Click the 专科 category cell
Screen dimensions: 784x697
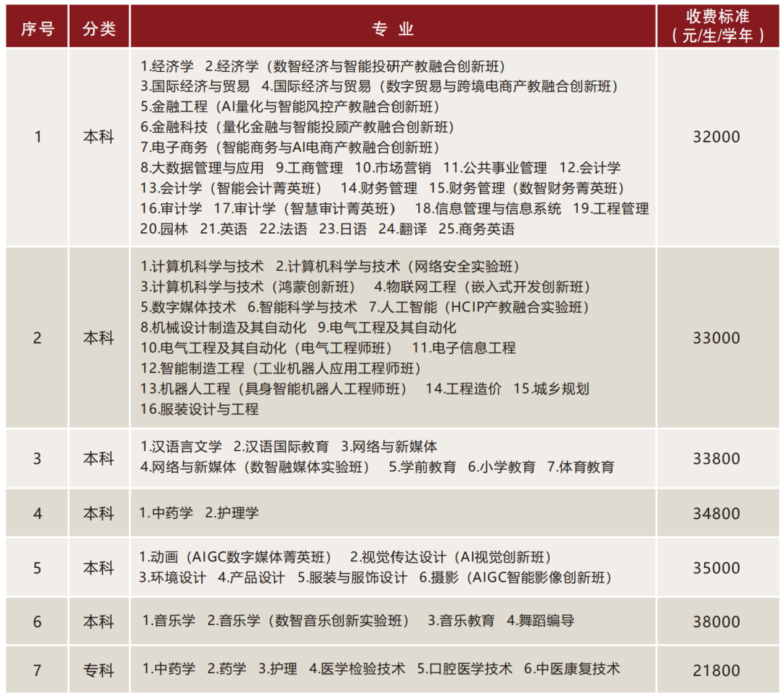point(99,670)
